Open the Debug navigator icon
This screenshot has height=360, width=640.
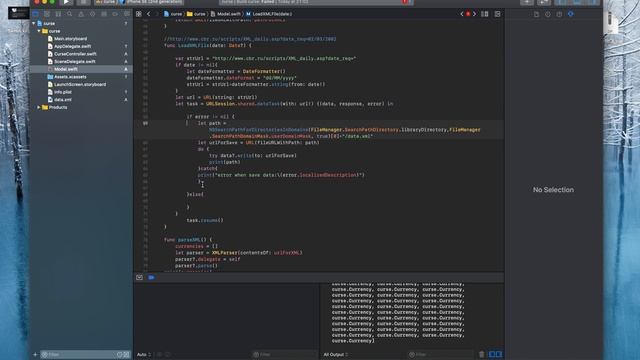coord(104,14)
